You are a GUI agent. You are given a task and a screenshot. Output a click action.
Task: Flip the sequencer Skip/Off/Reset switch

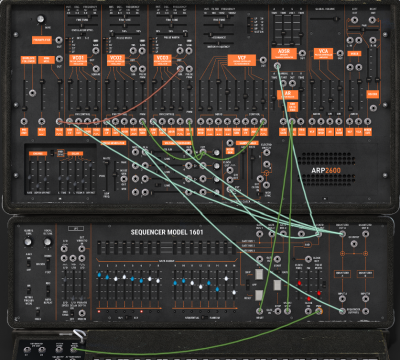click(248, 285)
